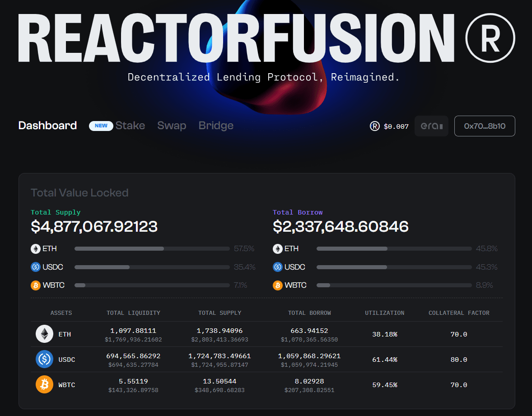Click the Total Supply value $4,877,067.92123
The height and width of the screenshot is (416, 532).
click(x=94, y=227)
